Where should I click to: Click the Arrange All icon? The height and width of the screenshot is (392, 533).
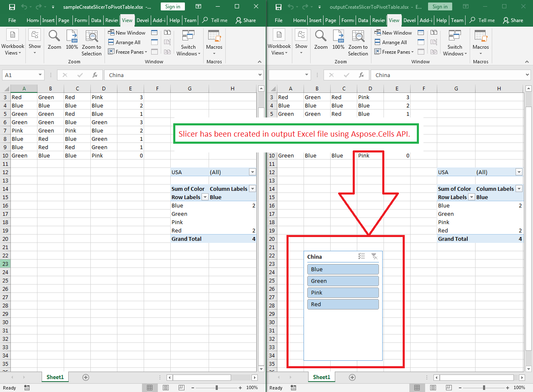125,42
